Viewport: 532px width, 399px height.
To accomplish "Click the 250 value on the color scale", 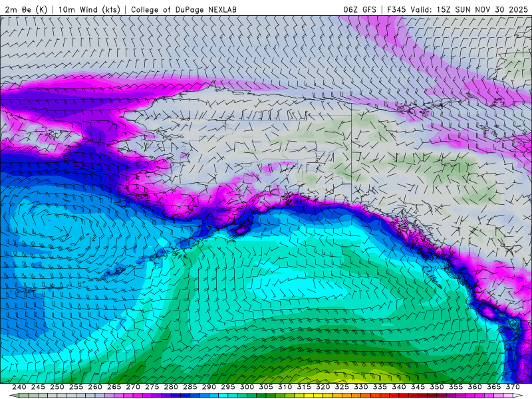I will [57, 387].
